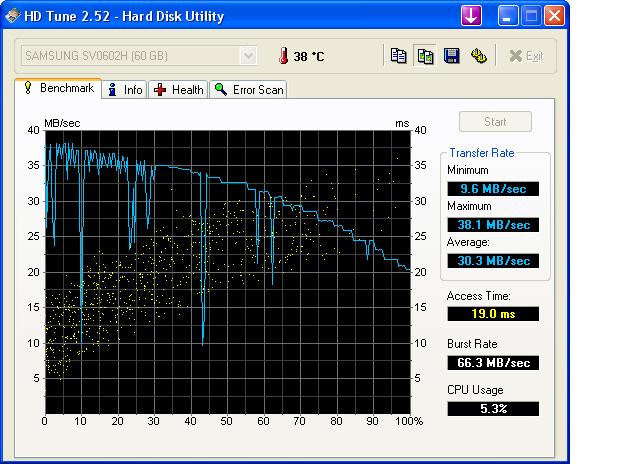Select the Maximum value 38.1 MB/sec
617x464 pixels.
pos(493,225)
